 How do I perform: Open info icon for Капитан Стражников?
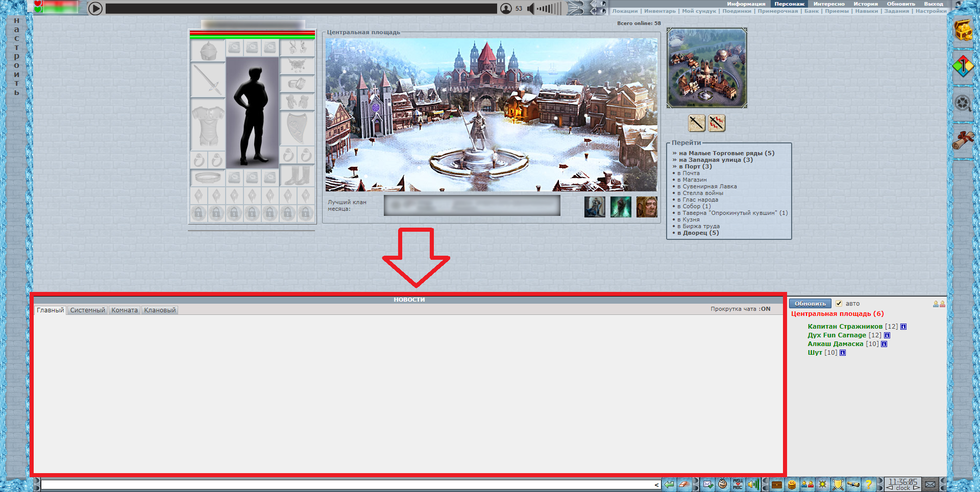(x=903, y=327)
